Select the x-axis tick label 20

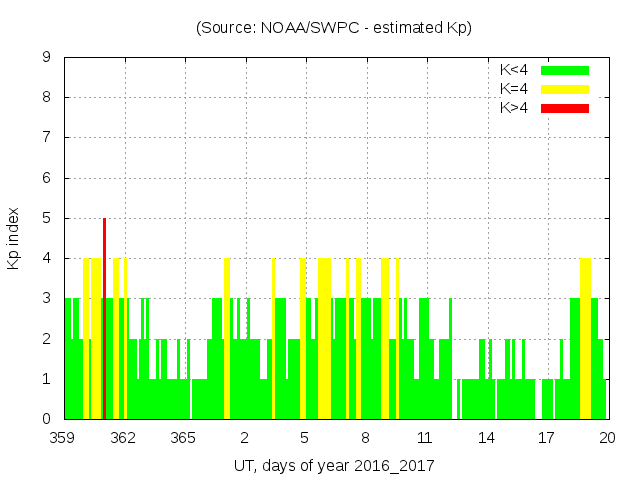[x=607, y=438]
